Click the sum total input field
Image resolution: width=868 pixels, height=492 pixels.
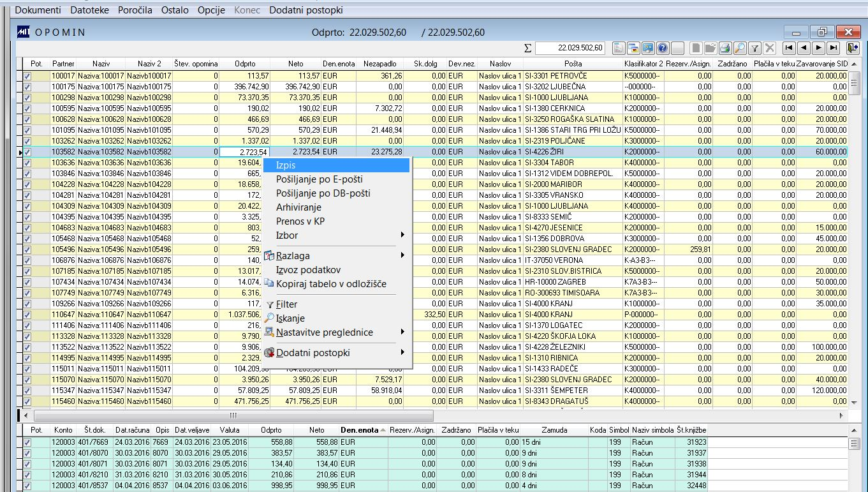coord(570,48)
